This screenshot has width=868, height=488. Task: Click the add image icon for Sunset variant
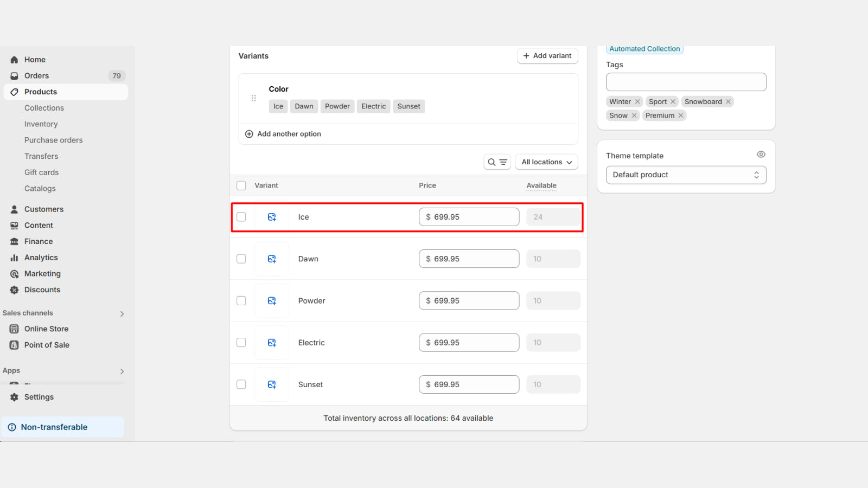tap(272, 384)
